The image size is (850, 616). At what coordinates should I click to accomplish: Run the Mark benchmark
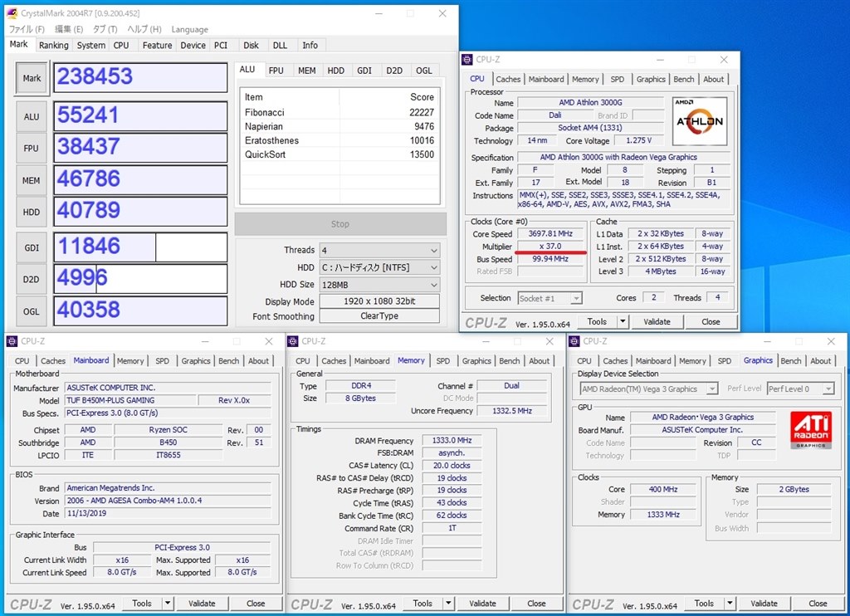pyautogui.click(x=31, y=77)
